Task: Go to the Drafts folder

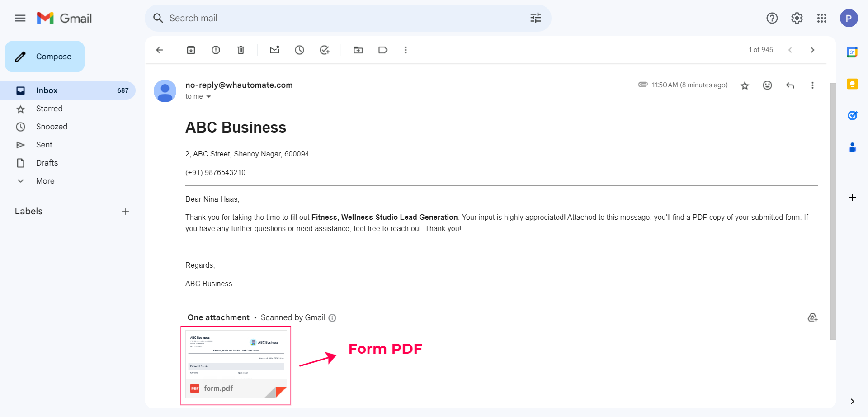Action: (x=47, y=163)
